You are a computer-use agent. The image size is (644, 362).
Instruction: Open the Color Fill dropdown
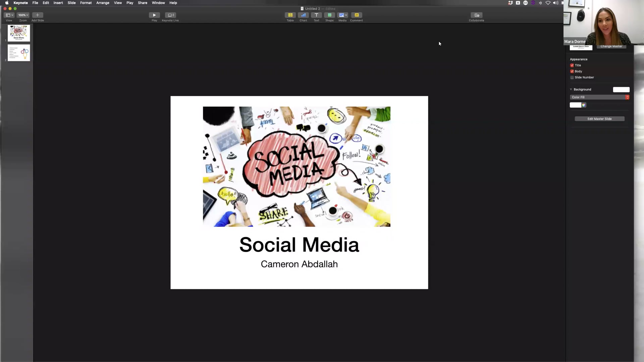pyautogui.click(x=599, y=97)
